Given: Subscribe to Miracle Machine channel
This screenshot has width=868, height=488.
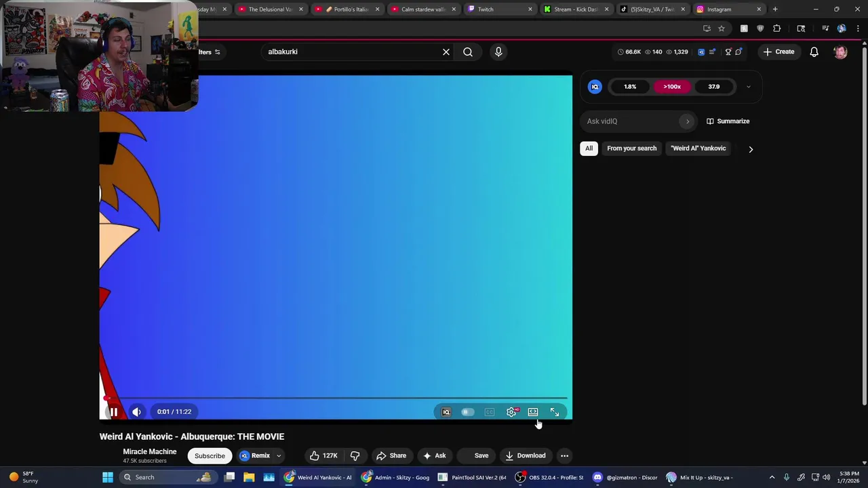Looking at the screenshot, I should (x=210, y=455).
